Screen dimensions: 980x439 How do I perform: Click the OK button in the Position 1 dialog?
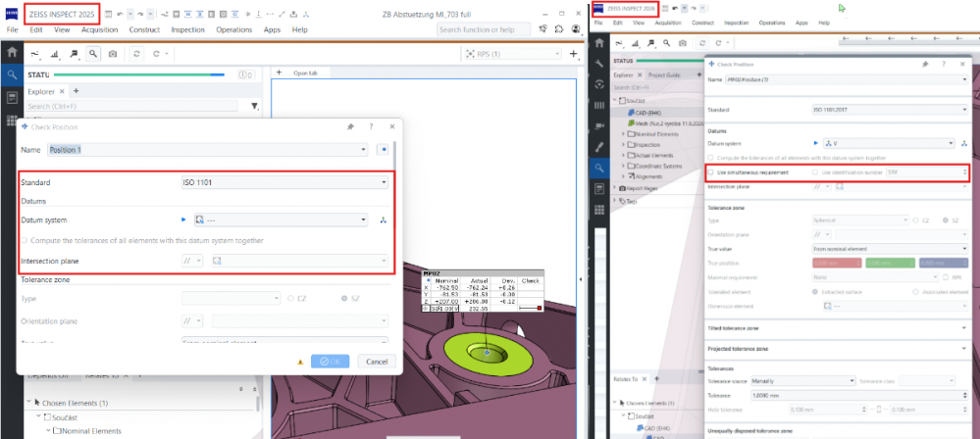tap(330, 362)
